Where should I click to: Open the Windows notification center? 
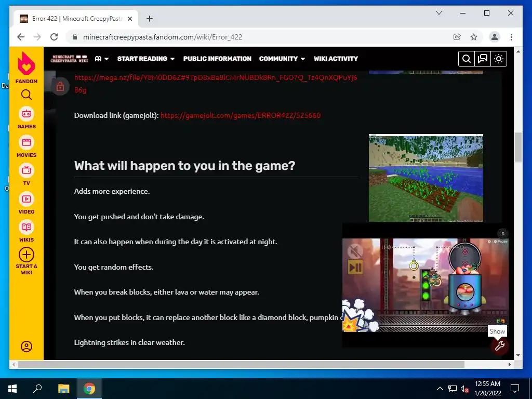point(515,389)
